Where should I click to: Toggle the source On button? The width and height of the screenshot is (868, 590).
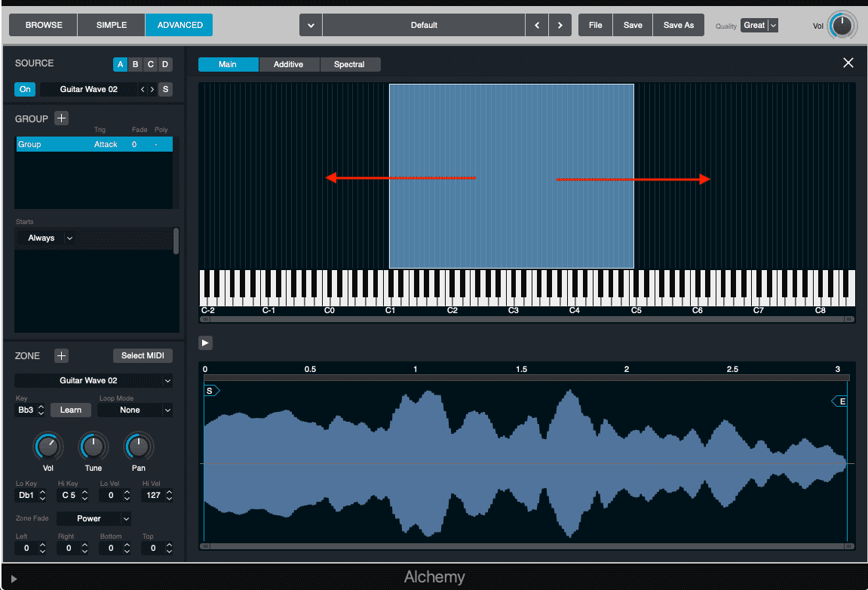[25, 89]
